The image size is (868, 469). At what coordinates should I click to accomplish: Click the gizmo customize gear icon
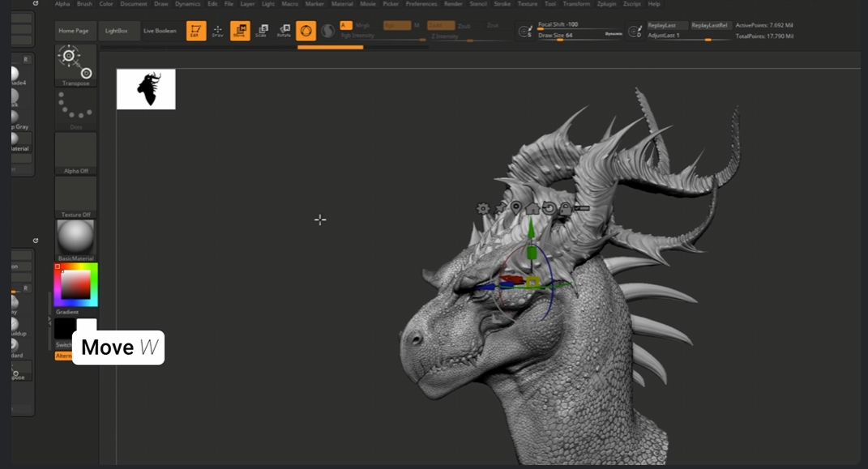click(x=483, y=208)
